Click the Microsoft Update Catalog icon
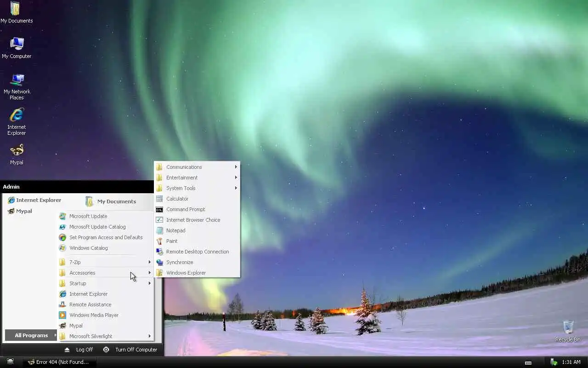Image resolution: width=588 pixels, height=368 pixels. coord(62,227)
